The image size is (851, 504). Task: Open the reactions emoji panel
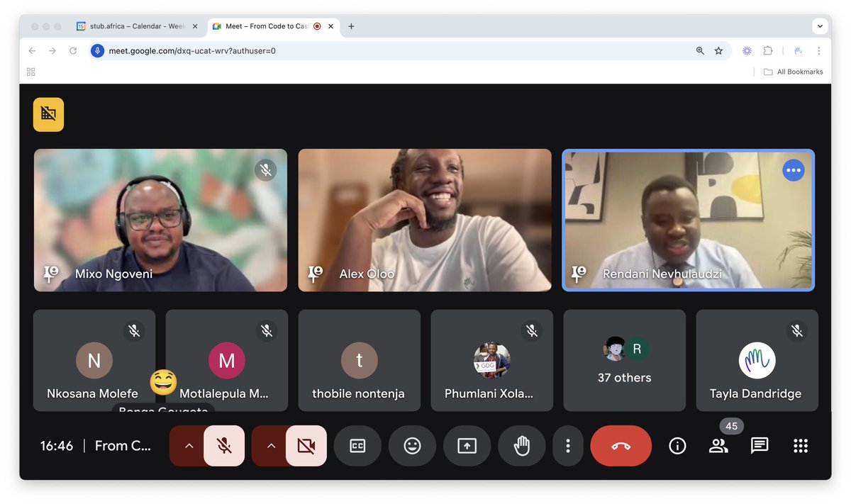click(x=412, y=445)
